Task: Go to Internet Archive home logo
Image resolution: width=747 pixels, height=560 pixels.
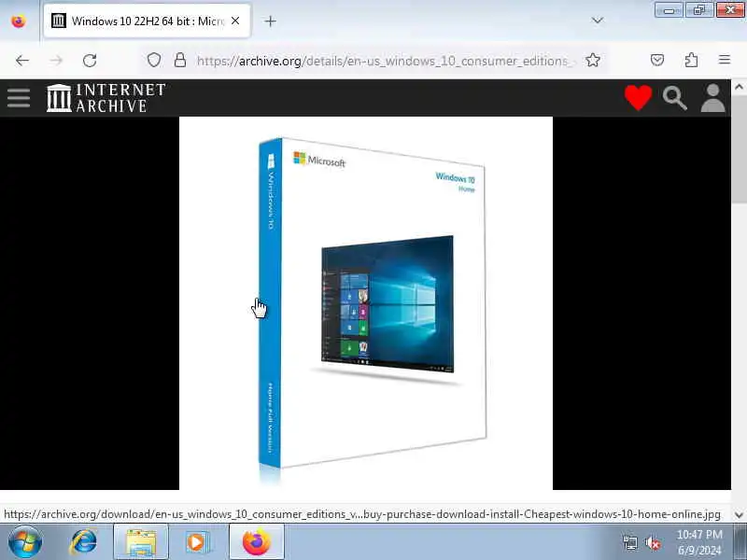Action: coord(106,98)
